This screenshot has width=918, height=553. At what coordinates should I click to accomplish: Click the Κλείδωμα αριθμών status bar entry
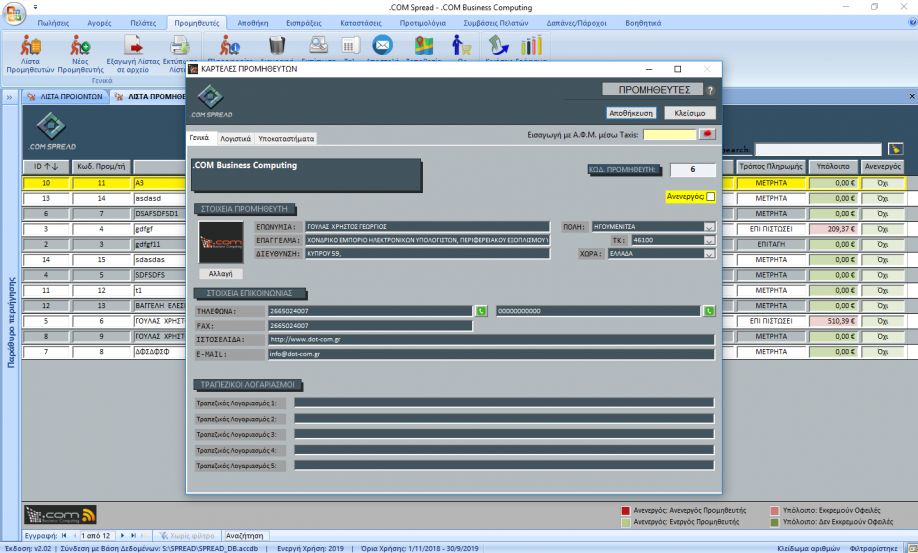pos(808,548)
